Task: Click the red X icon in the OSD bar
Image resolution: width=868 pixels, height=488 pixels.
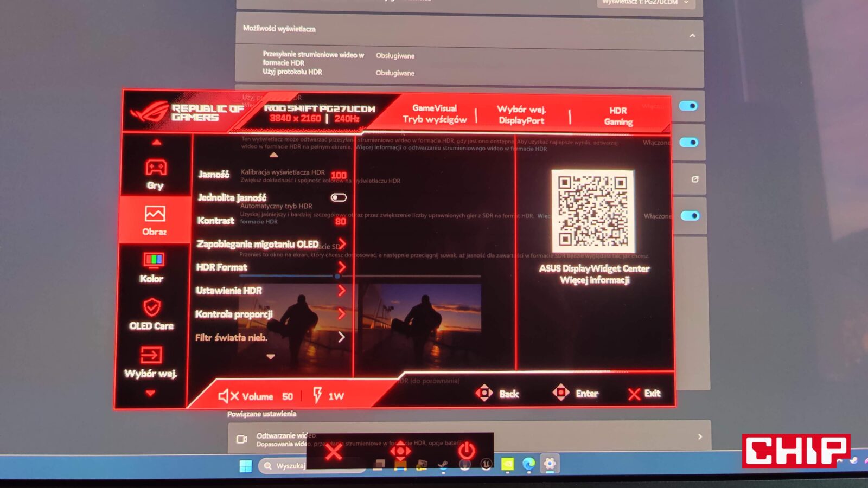Action: pos(334,451)
